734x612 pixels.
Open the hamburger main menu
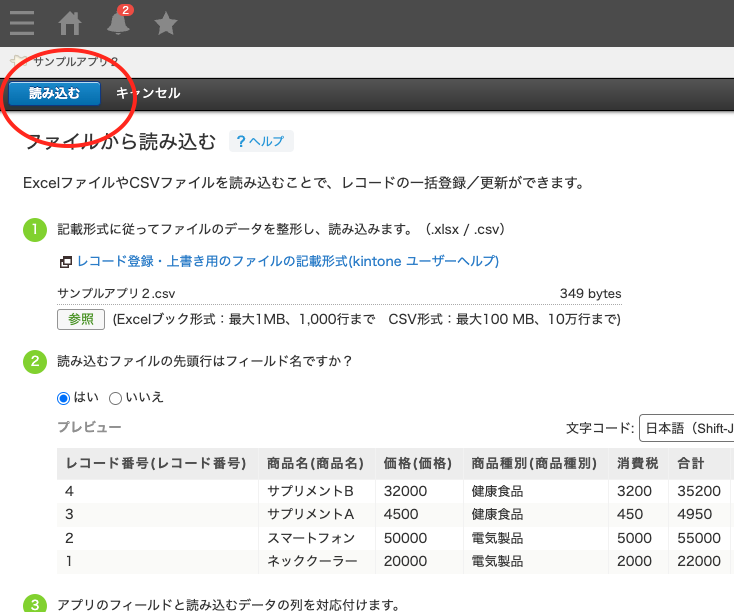pos(21,22)
